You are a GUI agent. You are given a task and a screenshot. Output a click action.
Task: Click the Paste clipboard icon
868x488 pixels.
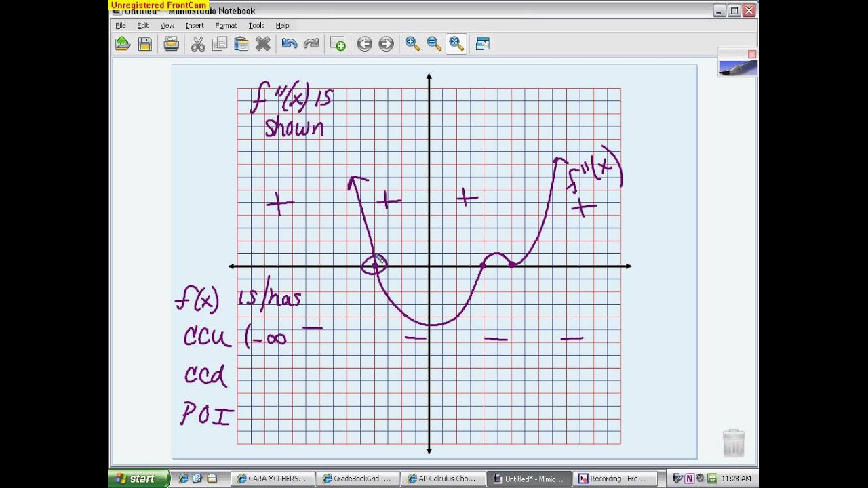point(241,44)
